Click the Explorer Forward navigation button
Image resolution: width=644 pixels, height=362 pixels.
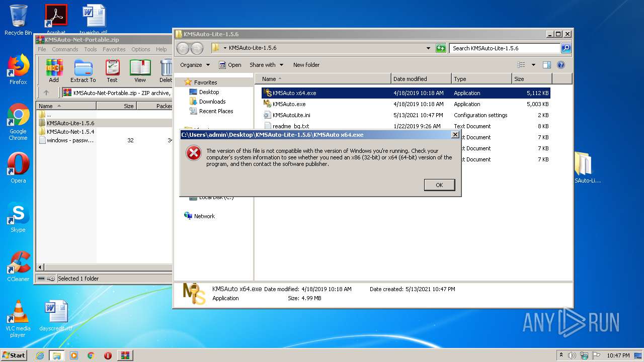pyautogui.click(x=197, y=48)
